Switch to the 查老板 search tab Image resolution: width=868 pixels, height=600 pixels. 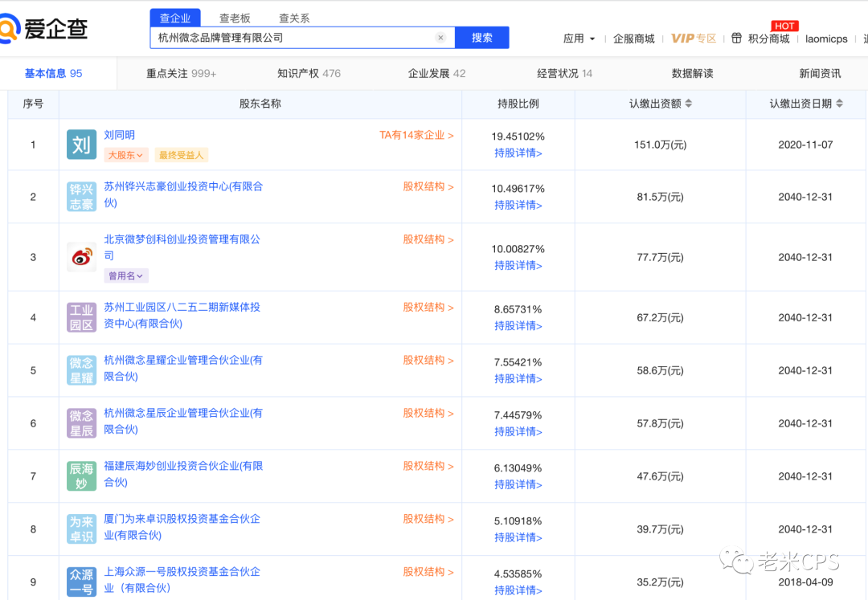tap(235, 18)
